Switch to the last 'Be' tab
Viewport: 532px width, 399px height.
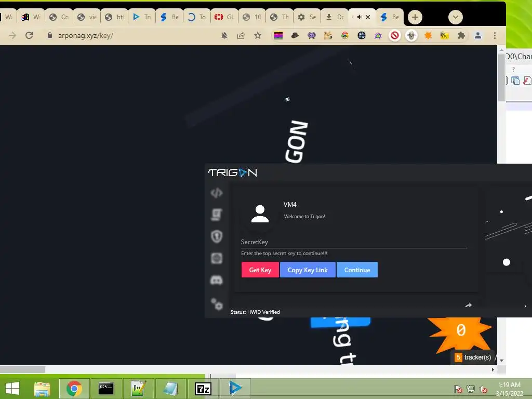390,17
